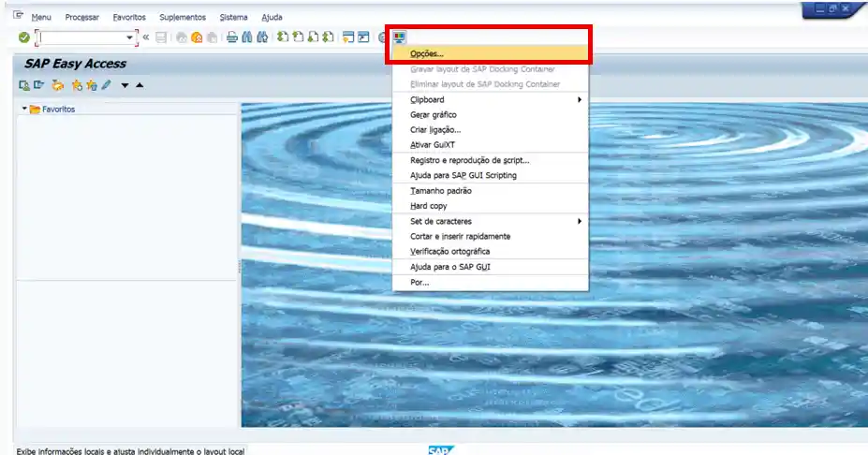Select Criar ligação... menu entry
Screen dimensions: 868x455
[x=491, y=129]
